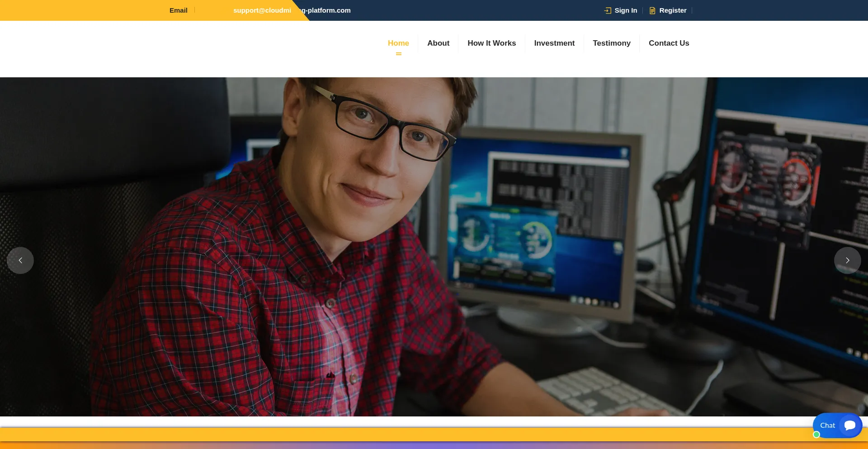Click the Email label in top bar
868x449 pixels.
click(x=178, y=10)
